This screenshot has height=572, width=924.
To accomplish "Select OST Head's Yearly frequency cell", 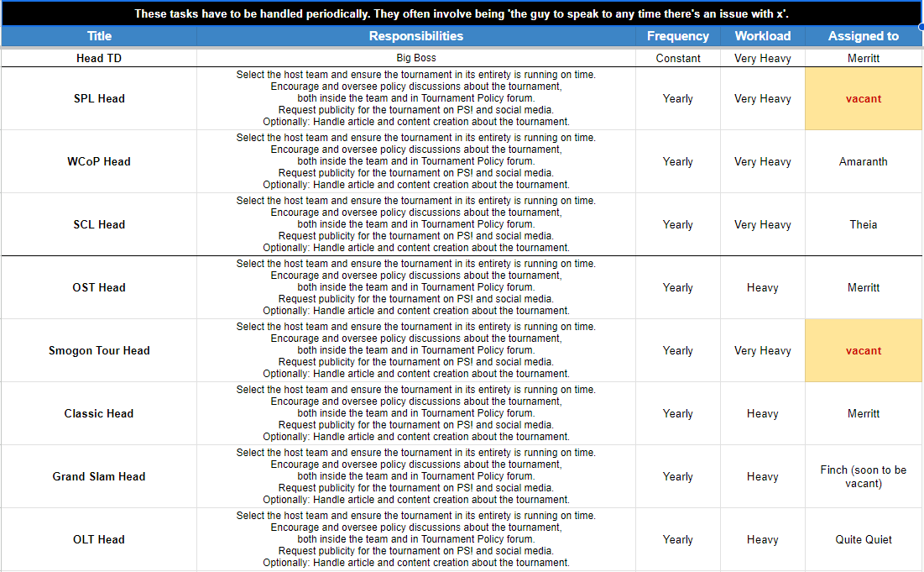I will (x=677, y=288).
